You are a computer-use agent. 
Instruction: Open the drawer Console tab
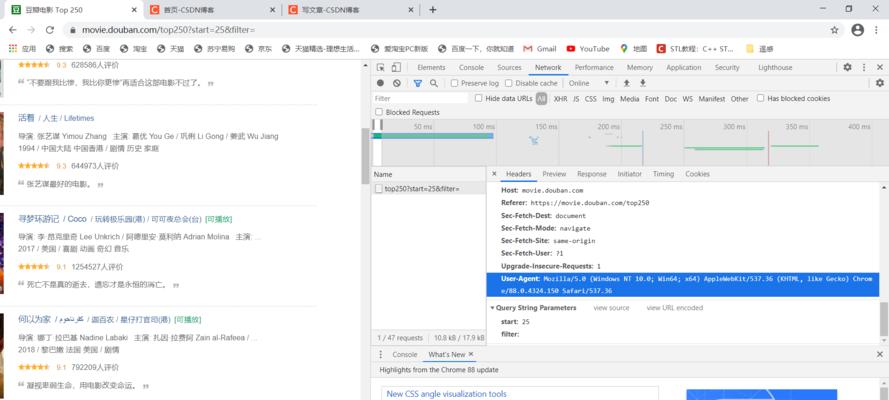click(405, 354)
